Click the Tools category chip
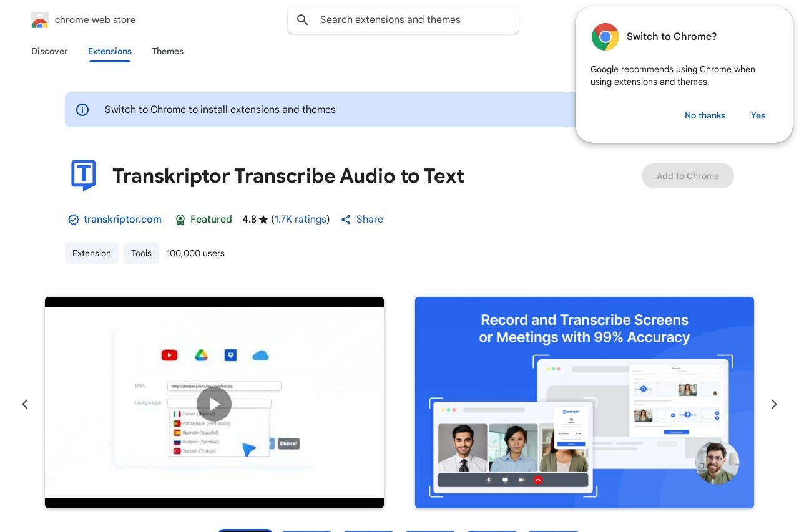Viewport: 799px width, 532px height. pyautogui.click(x=141, y=253)
